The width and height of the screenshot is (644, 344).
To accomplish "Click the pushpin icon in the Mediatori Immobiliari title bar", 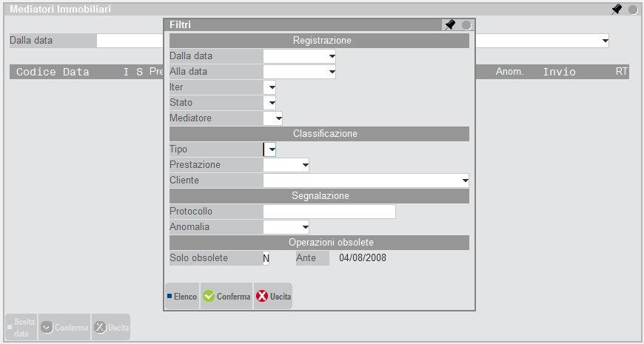I will pos(617,10).
